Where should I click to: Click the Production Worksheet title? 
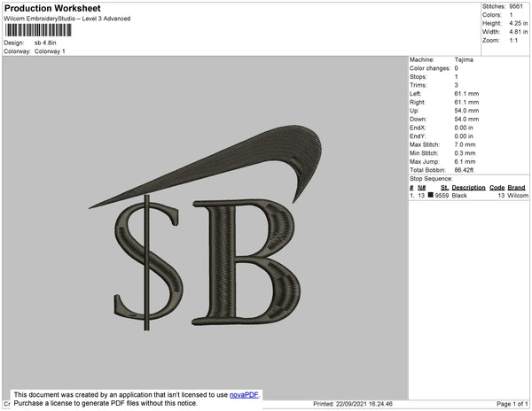point(52,9)
